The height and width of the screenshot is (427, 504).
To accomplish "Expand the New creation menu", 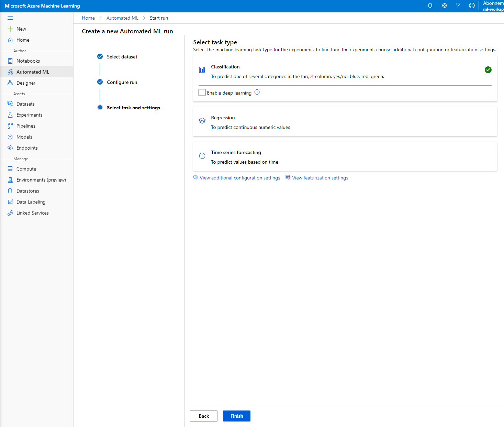I will click(21, 29).
